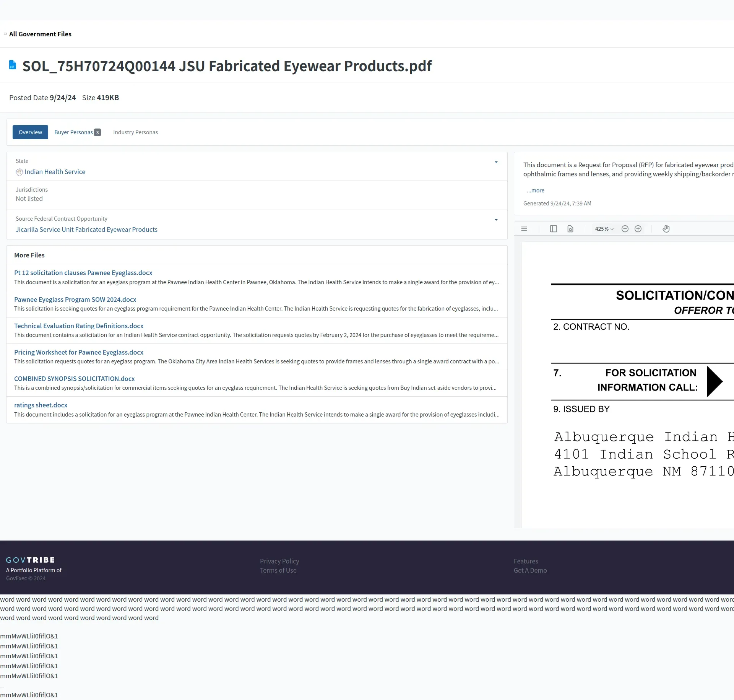The width and height of the screenshot is (734, 700).
Task: Click the blue PDF file icon
Action: click(x=13, y=65)
